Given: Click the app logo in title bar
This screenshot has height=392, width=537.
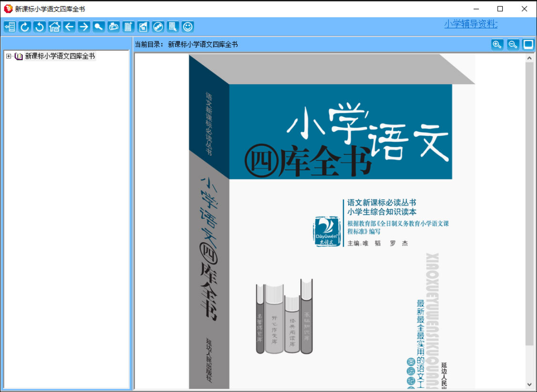Looking at the screenshot, I should (x=8, y=9).
